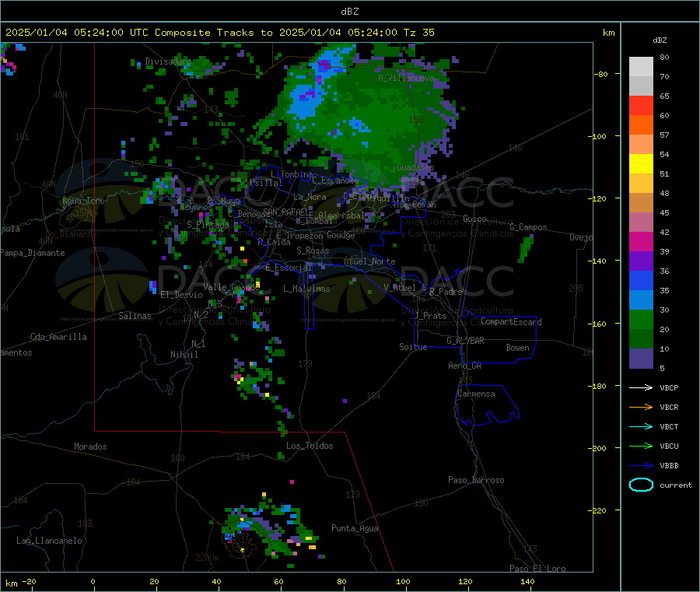Image resolution: width=700 pixels, height=592 pixels.
Task: Click the yellow 51 dBZ color swatch
Action: [x=641, y=164]
